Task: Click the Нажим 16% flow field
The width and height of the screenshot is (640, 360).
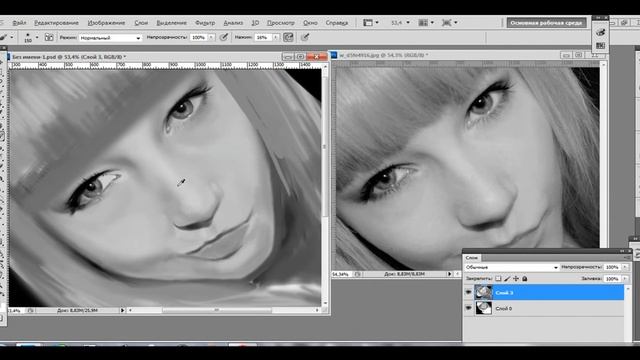Action: pyautogui.click(x=263, y=38)
